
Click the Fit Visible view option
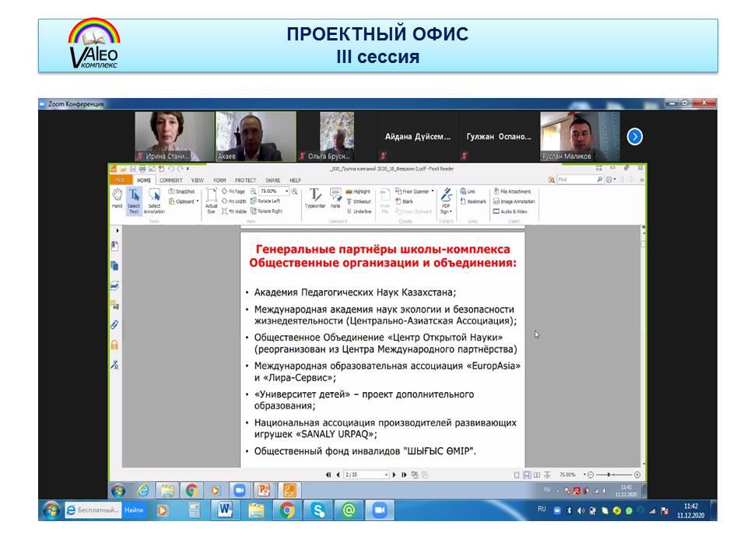coord(234,212)
